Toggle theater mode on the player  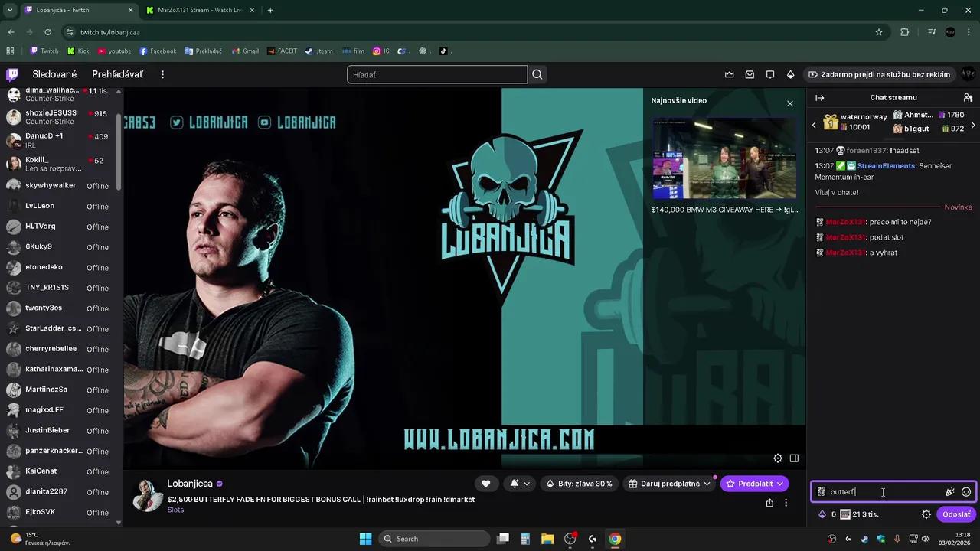794,458
